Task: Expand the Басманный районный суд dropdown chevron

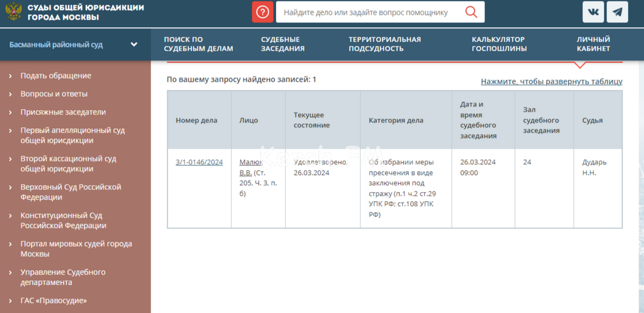Action: coord(134,44)
